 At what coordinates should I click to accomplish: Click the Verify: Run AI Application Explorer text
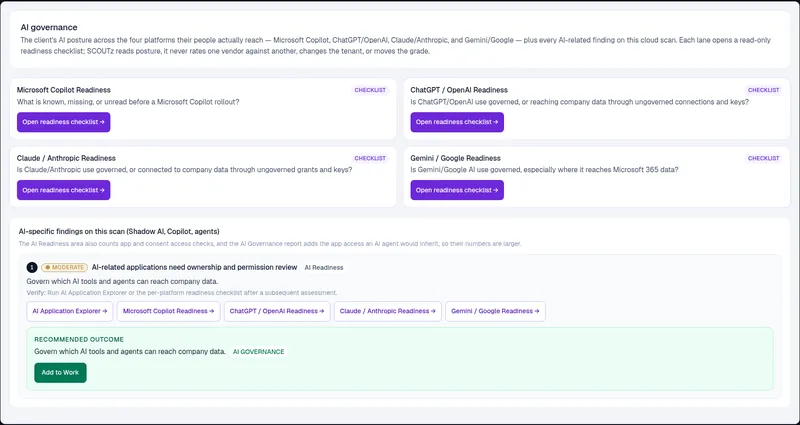[x=182, y=293]
